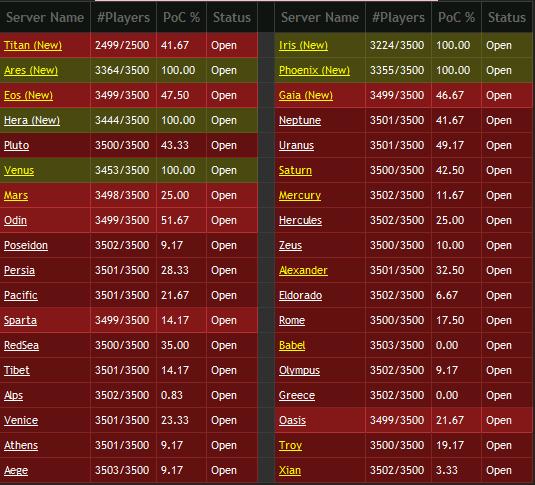
Task: Open the Titan (New) server link
Action: 33,45
